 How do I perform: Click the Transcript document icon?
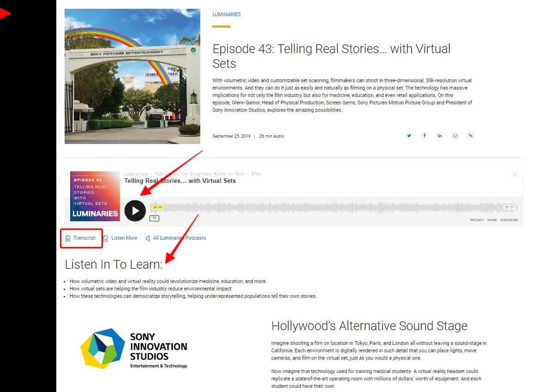pos(68,238)
